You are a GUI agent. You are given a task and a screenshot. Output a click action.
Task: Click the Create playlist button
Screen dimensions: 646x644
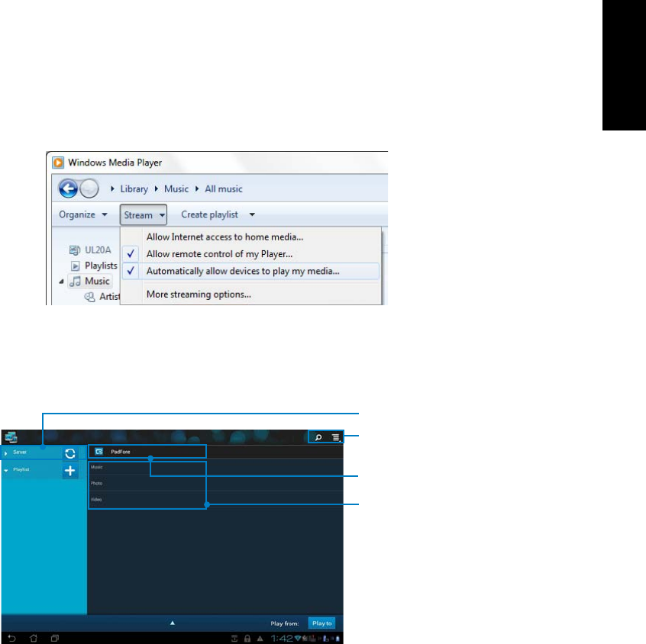pos(210,214)
